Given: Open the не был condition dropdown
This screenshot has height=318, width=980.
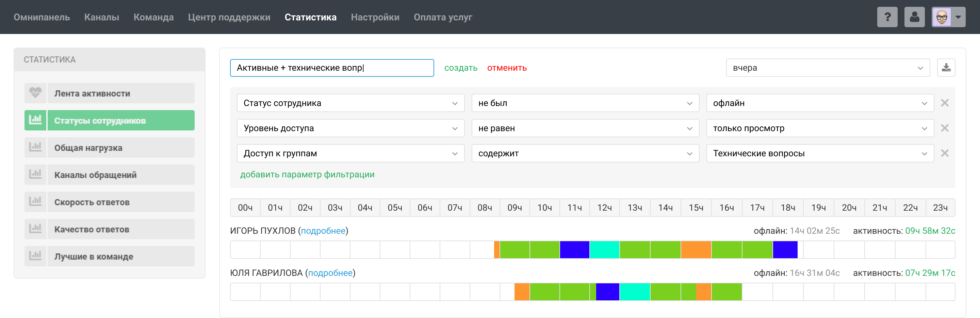Looking at the screenshot, I should coord(585,103).
